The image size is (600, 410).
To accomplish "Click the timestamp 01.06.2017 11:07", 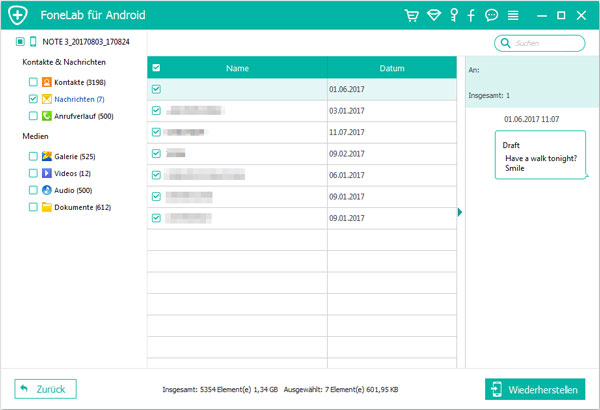I will 532,119.
